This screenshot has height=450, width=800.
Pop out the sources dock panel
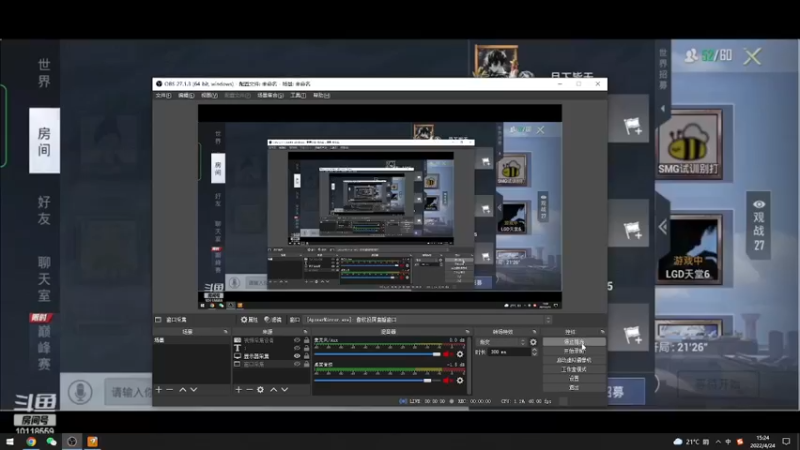[305, 332]
